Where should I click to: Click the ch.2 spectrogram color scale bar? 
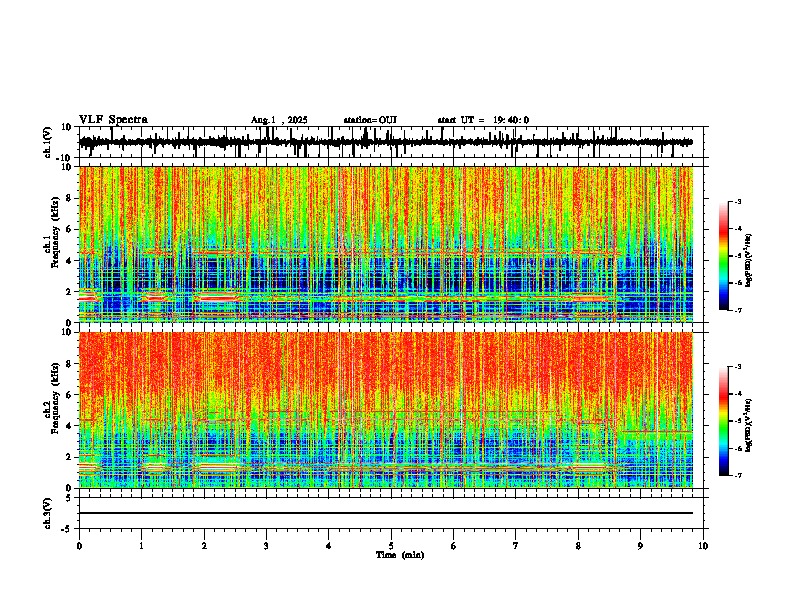(724, 421)
